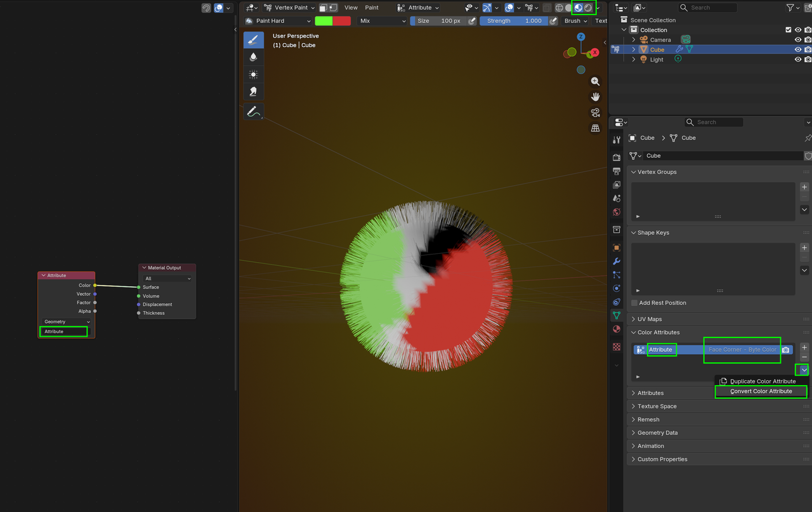Click Duplicate Color Attribute
Screen dimensions: 812x512
tap(762, 381)
